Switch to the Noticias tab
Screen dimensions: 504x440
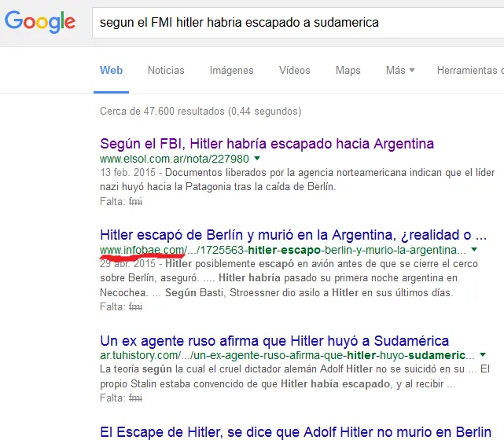coord(166,71)
